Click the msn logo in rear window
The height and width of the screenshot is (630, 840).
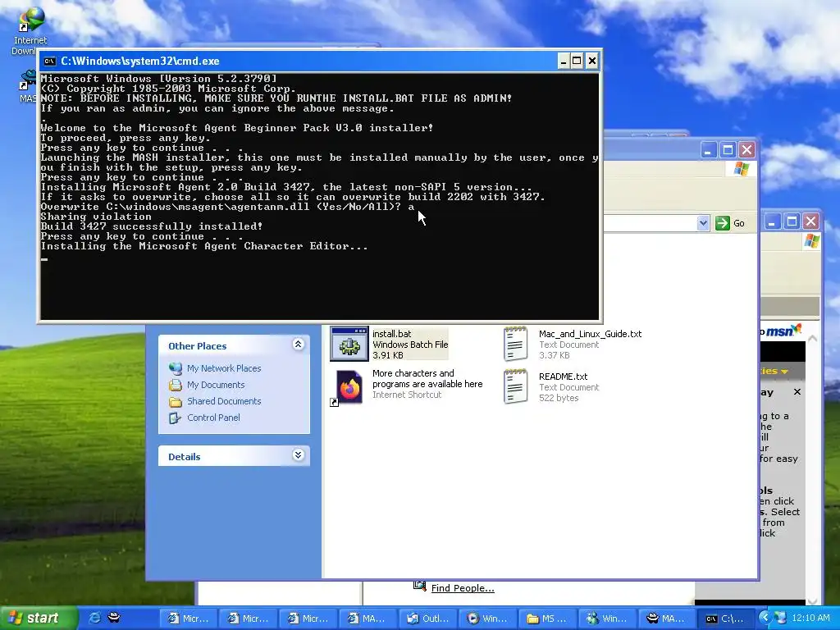[783, 331]
